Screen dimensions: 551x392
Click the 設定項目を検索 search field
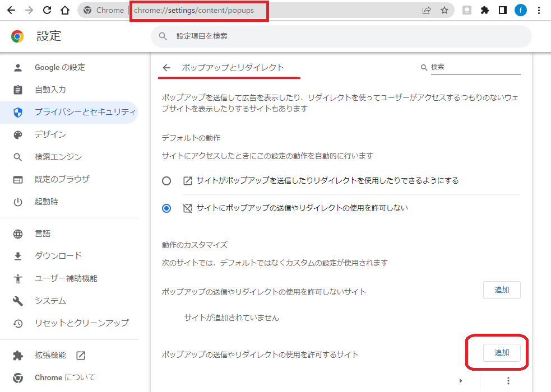pyautogui.click(x=341, y=36)
